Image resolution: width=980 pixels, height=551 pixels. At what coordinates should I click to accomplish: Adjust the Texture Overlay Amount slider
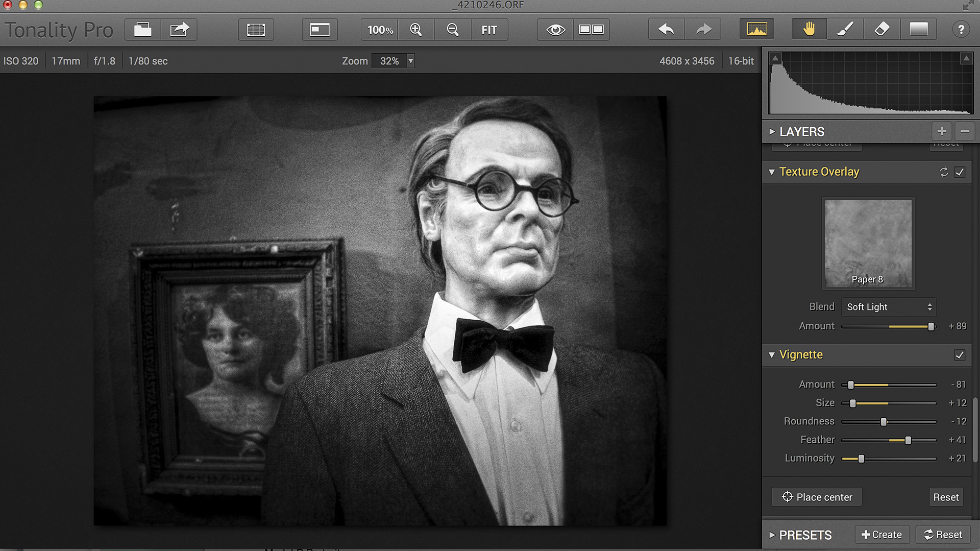point(889,326)
